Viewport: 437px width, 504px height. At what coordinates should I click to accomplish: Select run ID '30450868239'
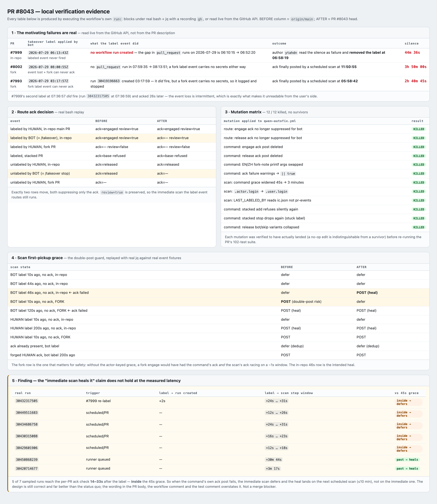pos(27,460)
